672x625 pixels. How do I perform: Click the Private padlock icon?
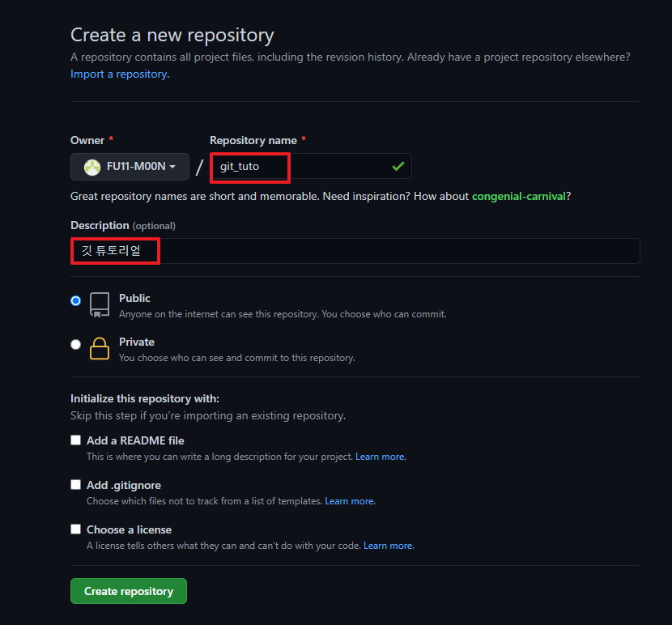[100, 348]
